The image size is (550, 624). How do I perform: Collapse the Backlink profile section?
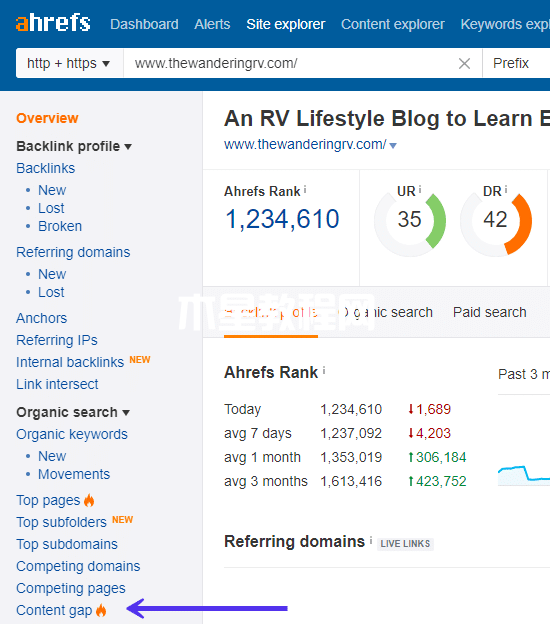point(74,146)
